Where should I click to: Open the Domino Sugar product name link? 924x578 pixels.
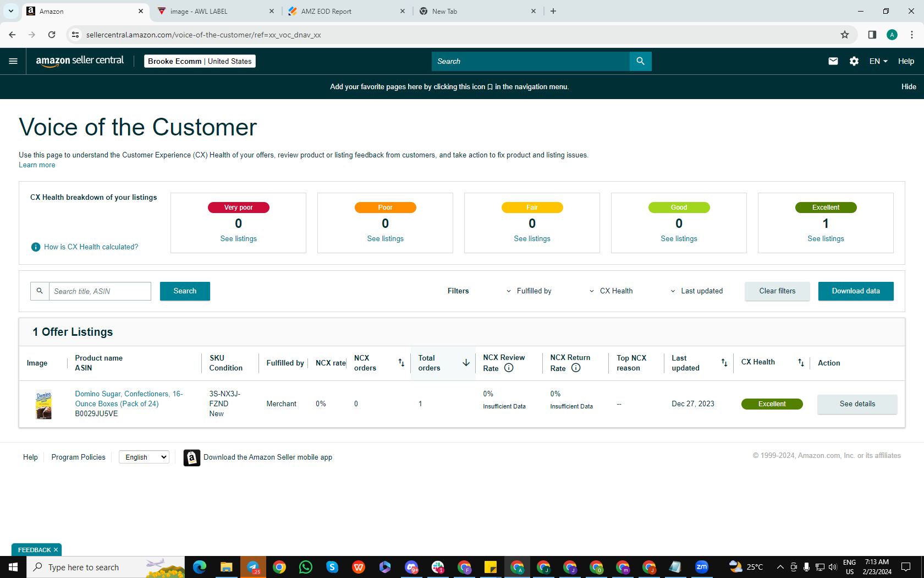pyautogui.click(x=129, y=399)
